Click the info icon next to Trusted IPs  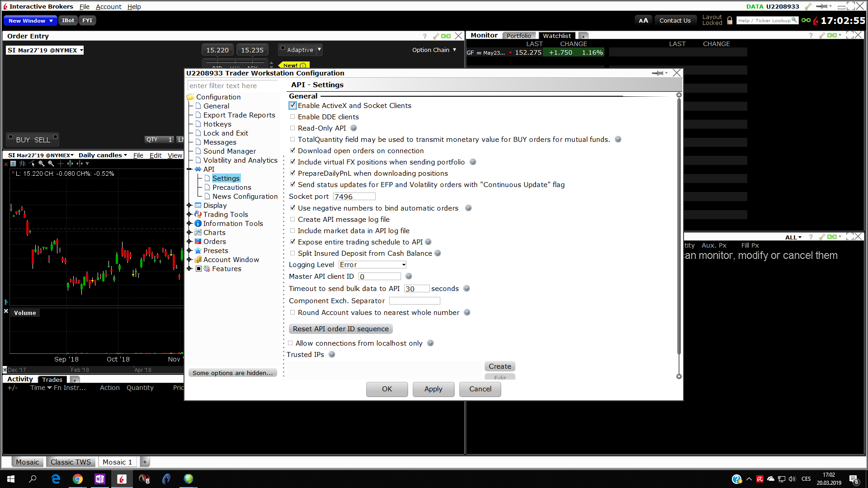(332, 355)
